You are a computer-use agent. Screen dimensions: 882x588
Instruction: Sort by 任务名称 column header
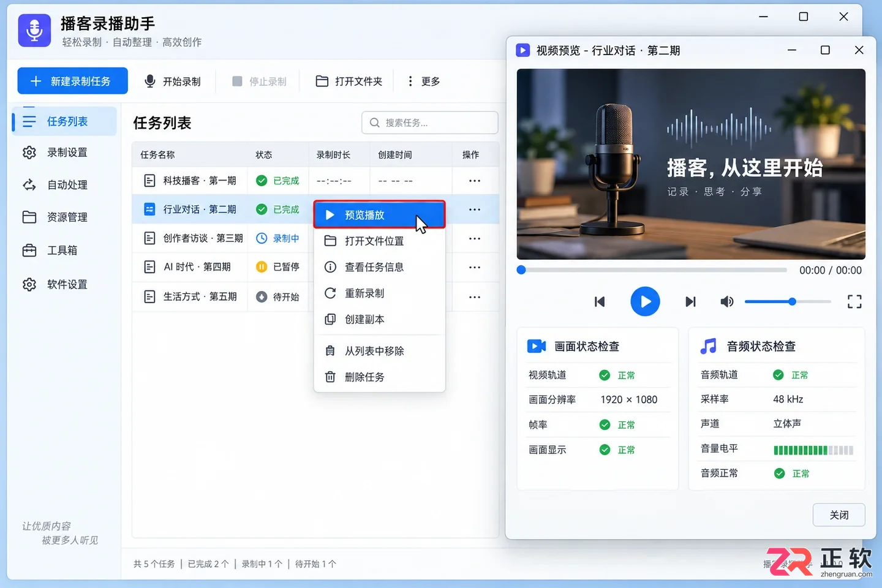pyautogui.click(x=157, y=155)
